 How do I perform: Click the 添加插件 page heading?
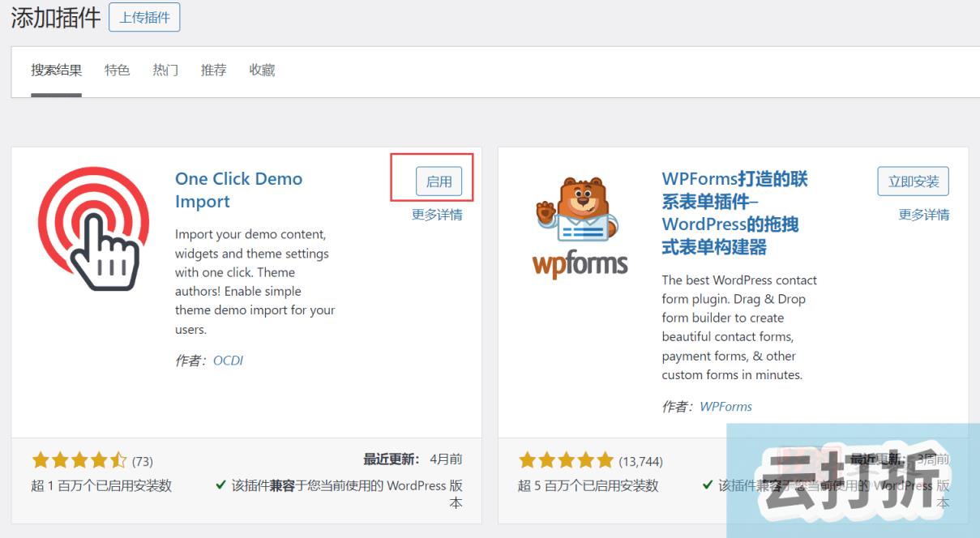click(x=55, y=18)
